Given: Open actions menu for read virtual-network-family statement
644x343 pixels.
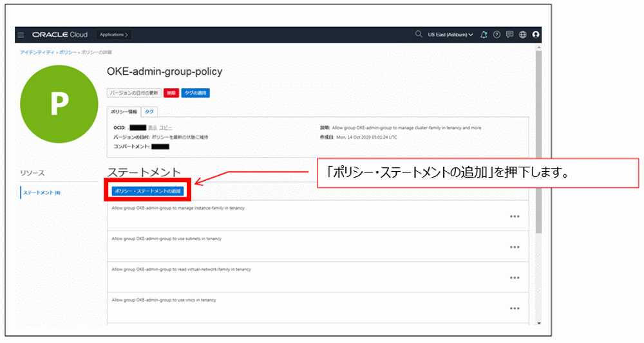Looking at the screenshot, I should tap(515, 278).
